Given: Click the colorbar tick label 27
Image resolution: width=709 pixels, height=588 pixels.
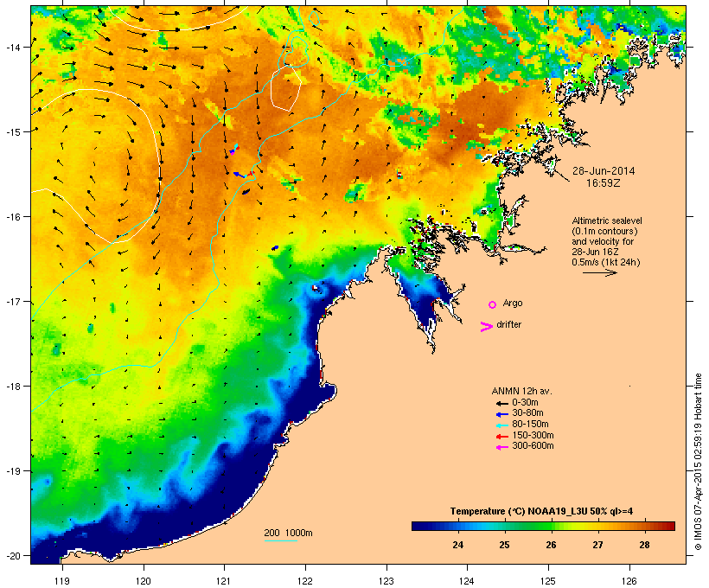Looking at the screenshot, I should (597, 545).
